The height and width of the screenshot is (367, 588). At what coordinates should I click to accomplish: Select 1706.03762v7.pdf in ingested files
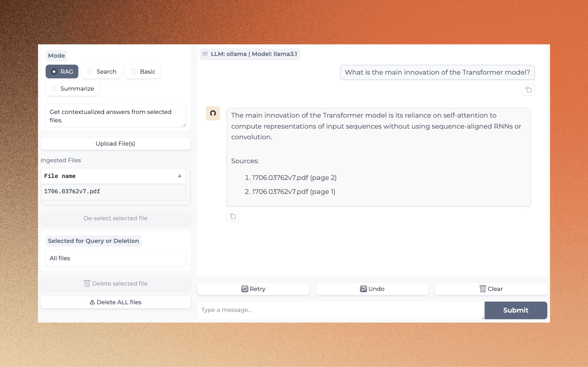pyautogui.click(x=72, y=191)
